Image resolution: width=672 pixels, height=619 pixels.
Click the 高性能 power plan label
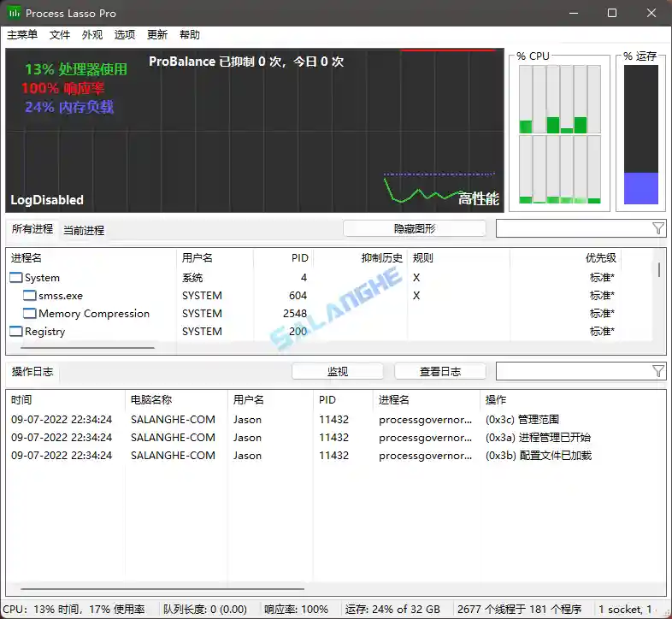(478, 198)
